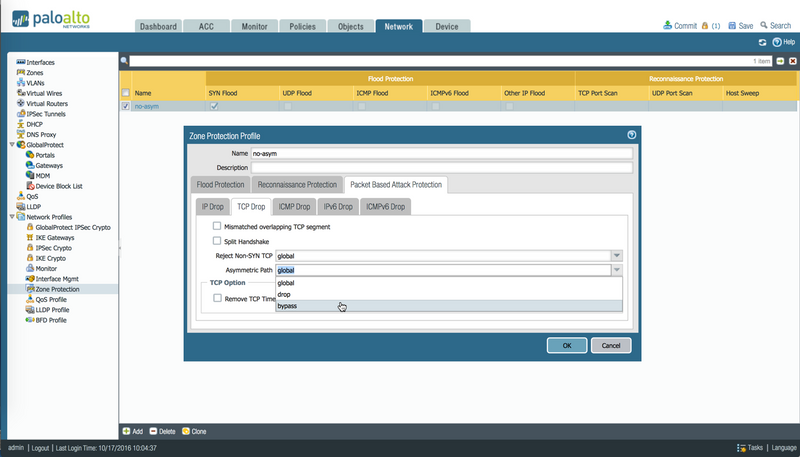Screen dimensions: 800x457
Task: Collapse the GlobalProtect tree node
Action: (12, 145)
